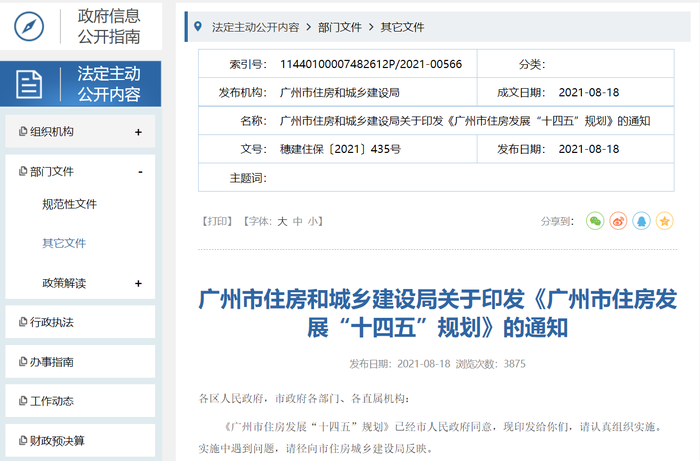
Task: Click the publisher value 广州市住房和城乡建设局
Action: (339, 92)
